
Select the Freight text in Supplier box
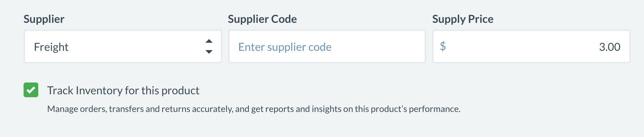[51, 47]
